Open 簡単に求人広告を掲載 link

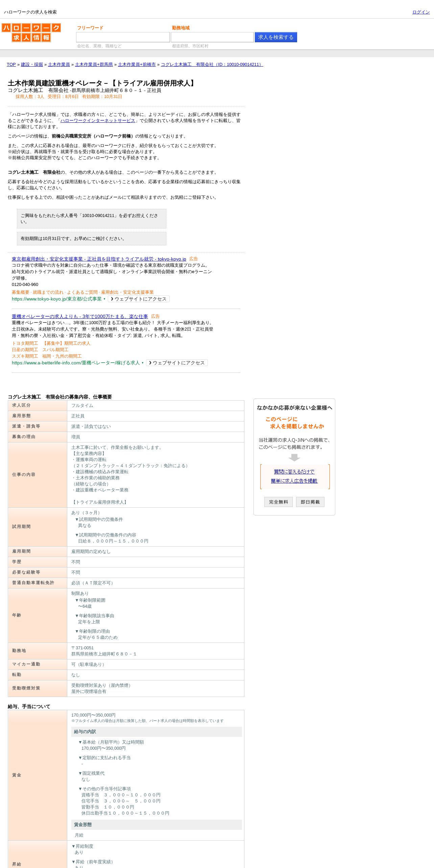click(x=294, y=481)
